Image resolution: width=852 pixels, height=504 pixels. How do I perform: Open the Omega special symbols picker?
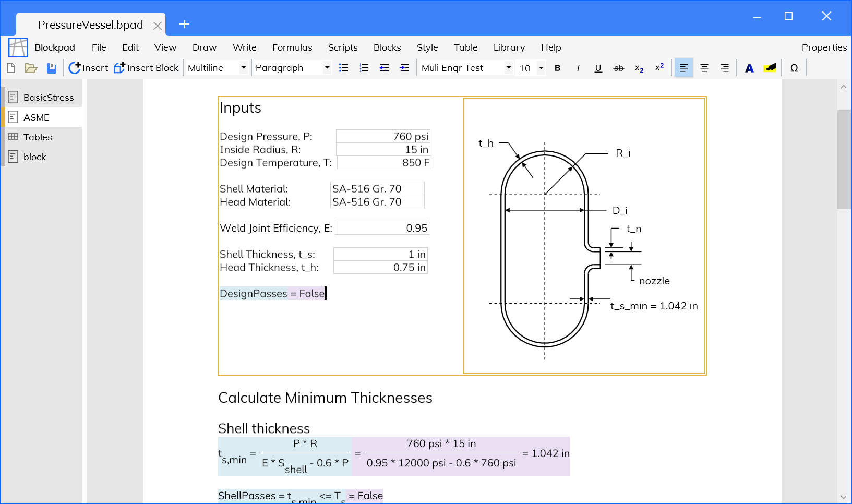coord(794,68)
